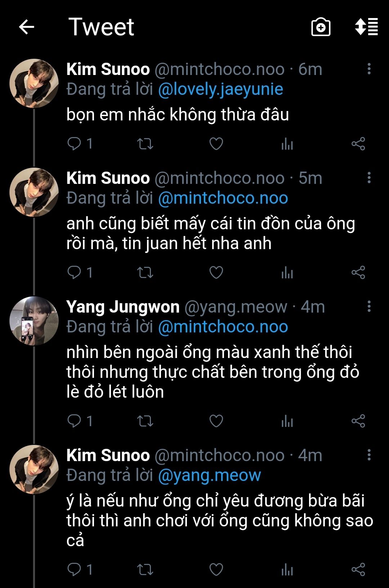Open the three-dot menu on Yang Jungwon's tweet
The image size is (389, 588).
point(369,306)
